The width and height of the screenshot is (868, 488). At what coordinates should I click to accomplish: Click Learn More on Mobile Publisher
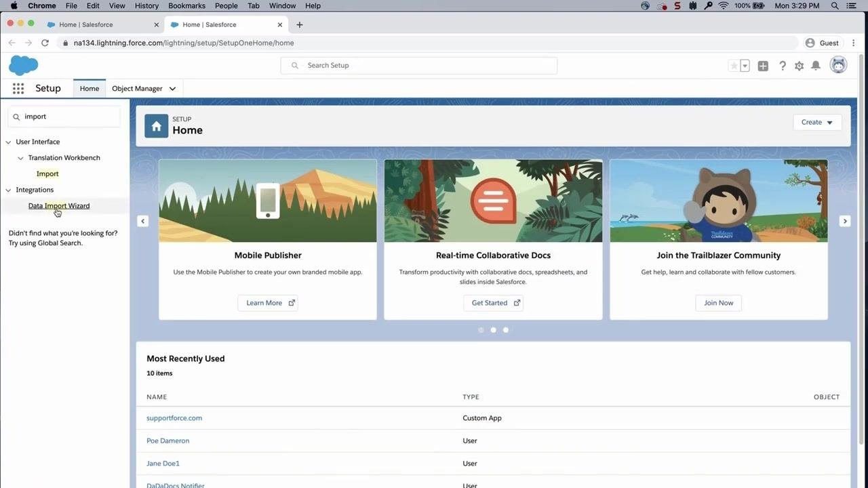[x=268, y=303]
